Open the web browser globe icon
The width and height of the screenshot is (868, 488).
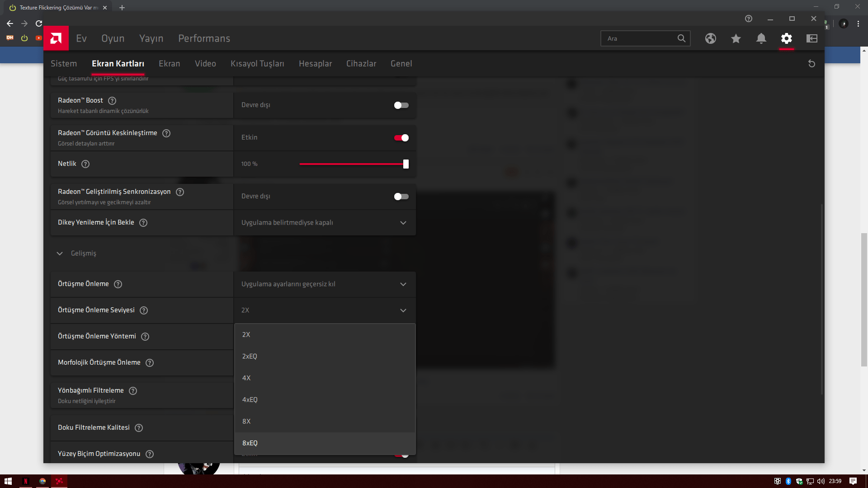tap(711, 38)
